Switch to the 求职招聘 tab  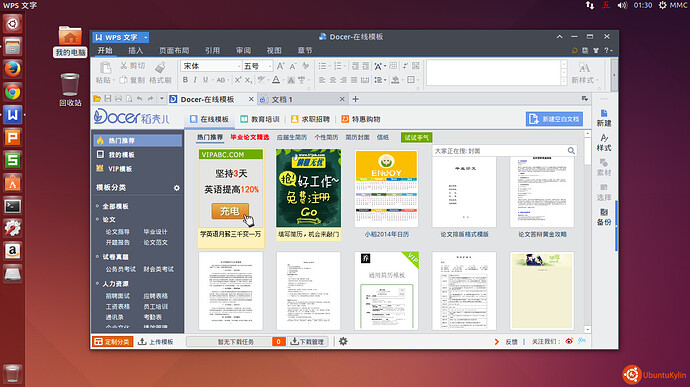point(310,119)
